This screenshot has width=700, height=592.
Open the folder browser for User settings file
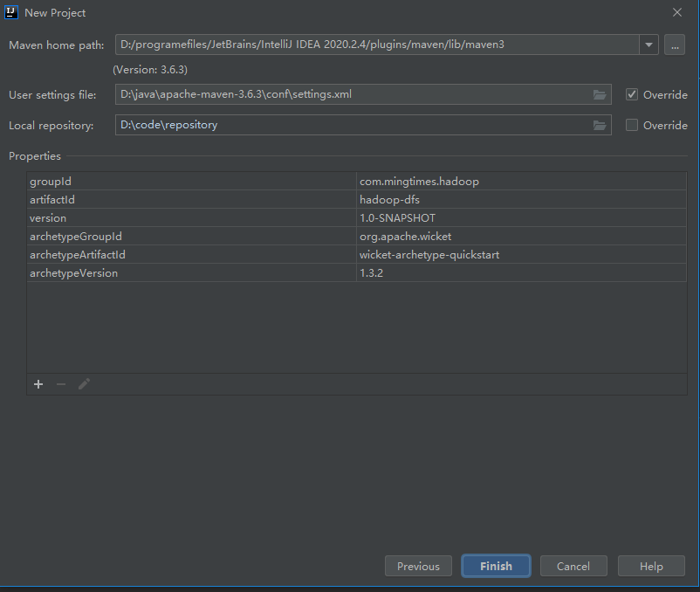(599, 94)
